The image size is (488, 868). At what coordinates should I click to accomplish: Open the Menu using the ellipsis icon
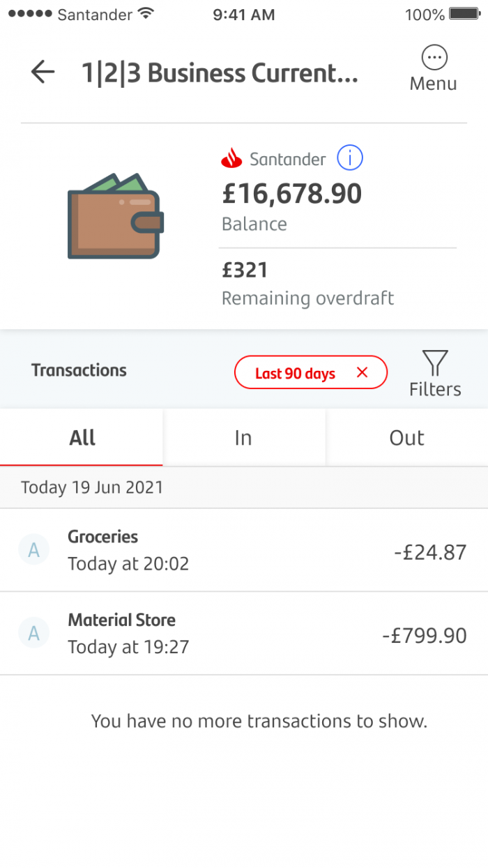434,58
